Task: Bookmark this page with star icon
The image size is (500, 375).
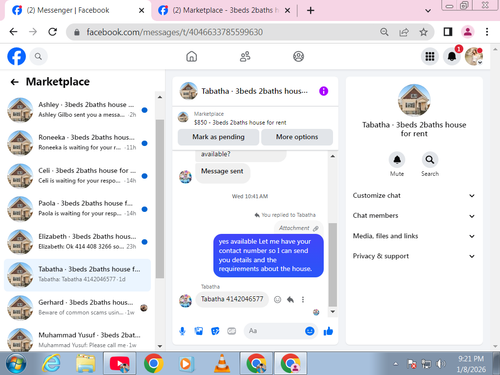Action: [423, 32]
